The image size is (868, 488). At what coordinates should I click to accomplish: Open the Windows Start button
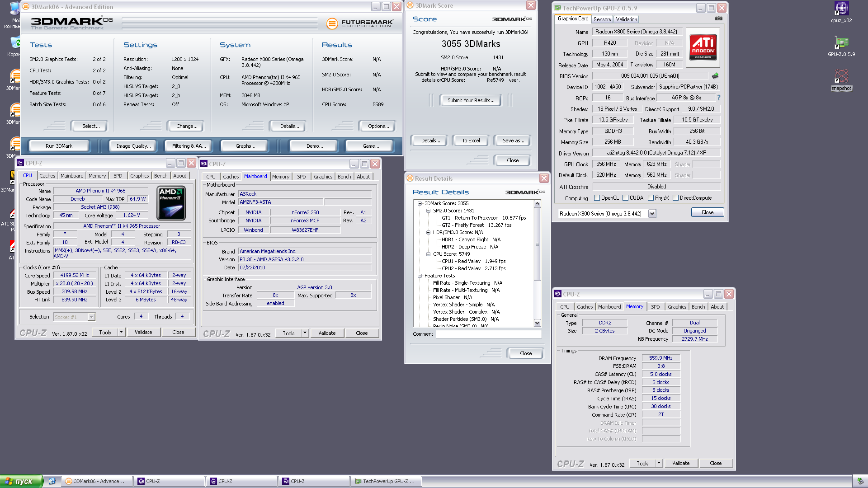pos(21,481)
